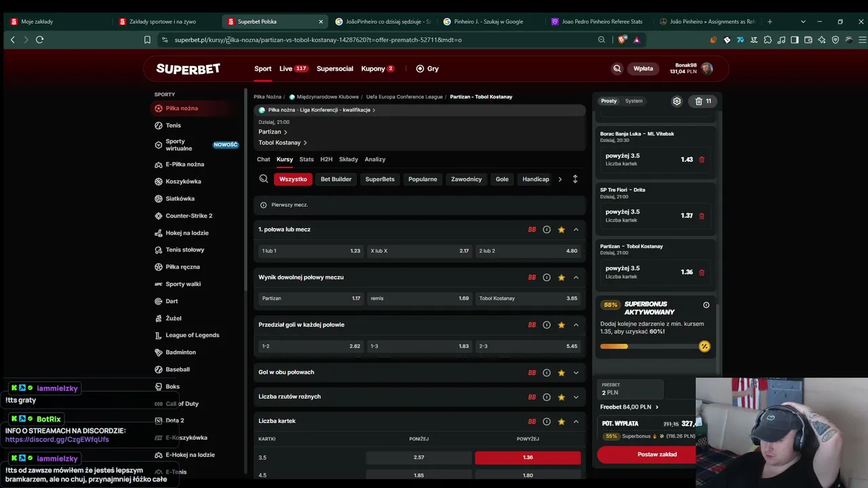868x488 pixels.
Task: Bookmark this page in address bar
Action: click(x=147, y=40)
